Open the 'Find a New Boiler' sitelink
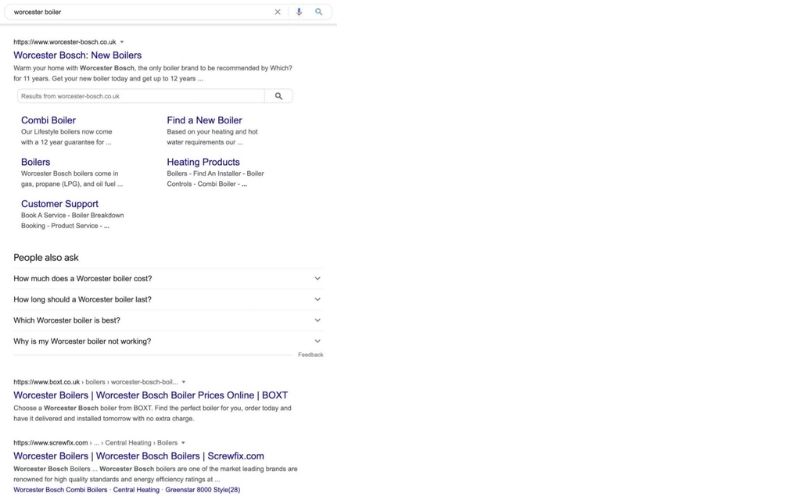This screenshot has width=800, height=500. pyautogui.click(x=204, y=120)
